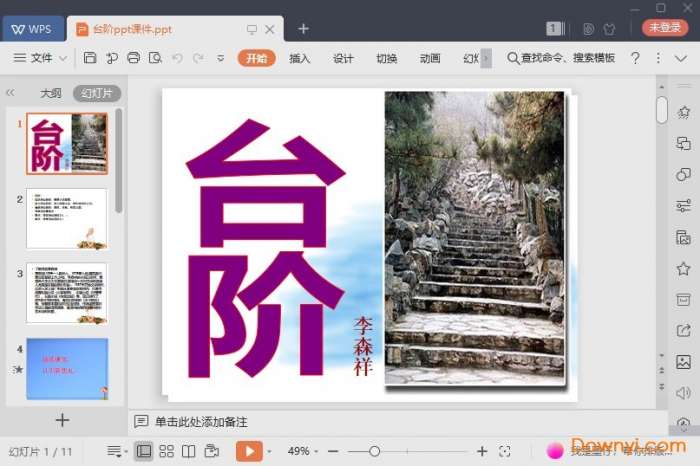
Task: Switch to the 大纲 outline panel
Action: coord(51,93)
